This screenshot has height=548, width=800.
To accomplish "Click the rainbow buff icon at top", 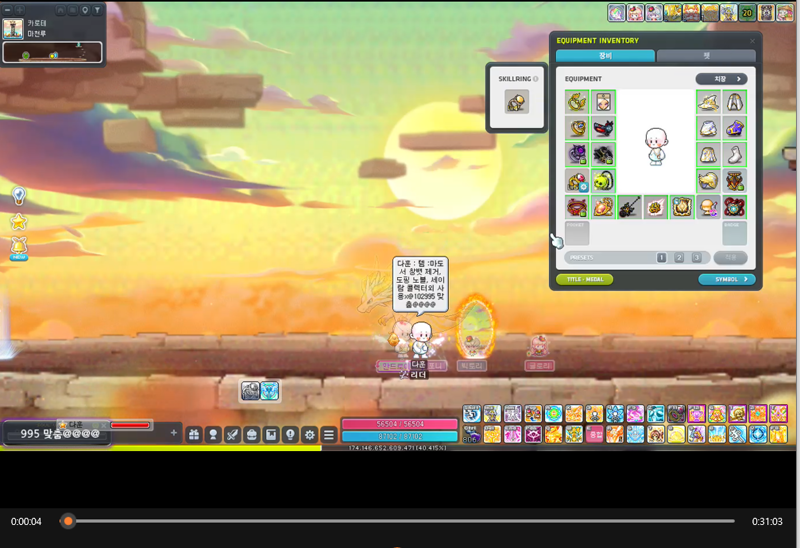I will (616, 13).
